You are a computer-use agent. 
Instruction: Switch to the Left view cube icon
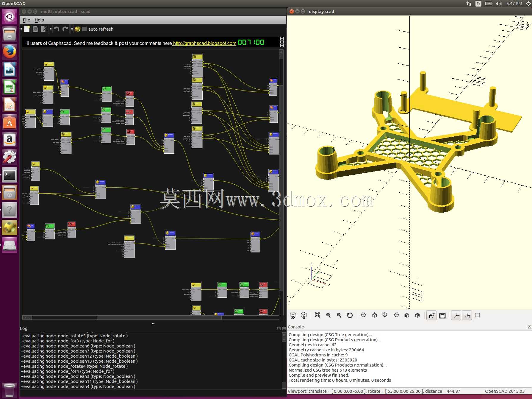pos(396,315)
